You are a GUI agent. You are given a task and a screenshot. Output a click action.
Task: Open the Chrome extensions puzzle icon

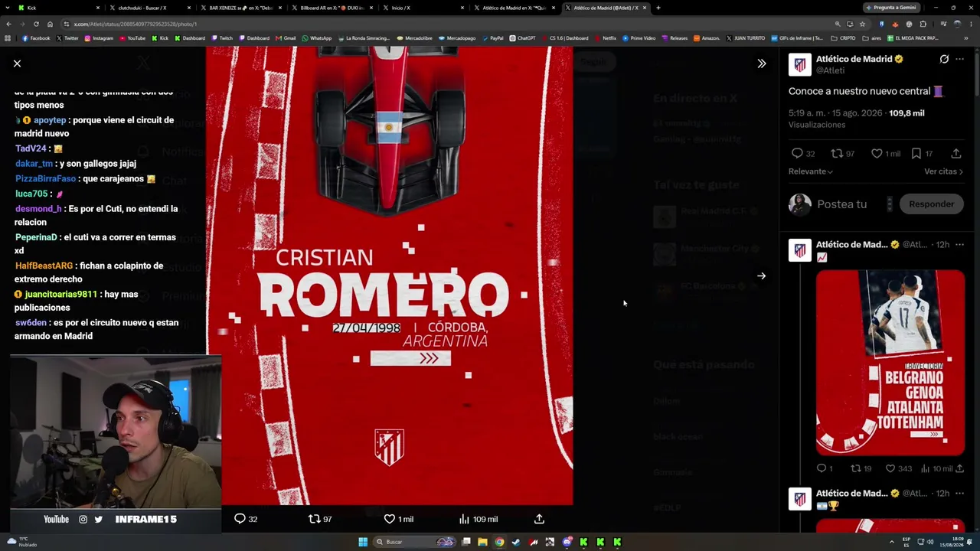(x=923, y=24)
